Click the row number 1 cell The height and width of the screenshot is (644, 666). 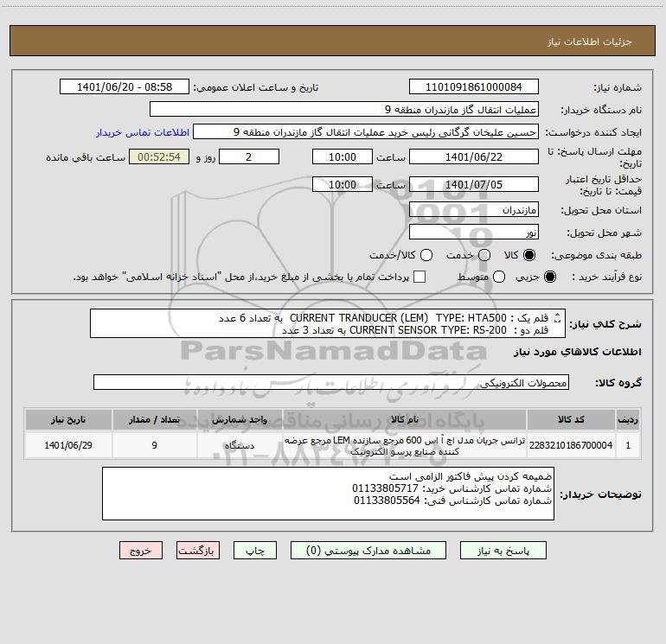click(x=628, y=445)
